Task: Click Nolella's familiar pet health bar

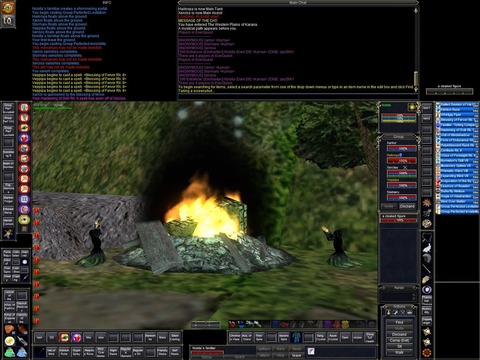Action: (x=207, y=352)
